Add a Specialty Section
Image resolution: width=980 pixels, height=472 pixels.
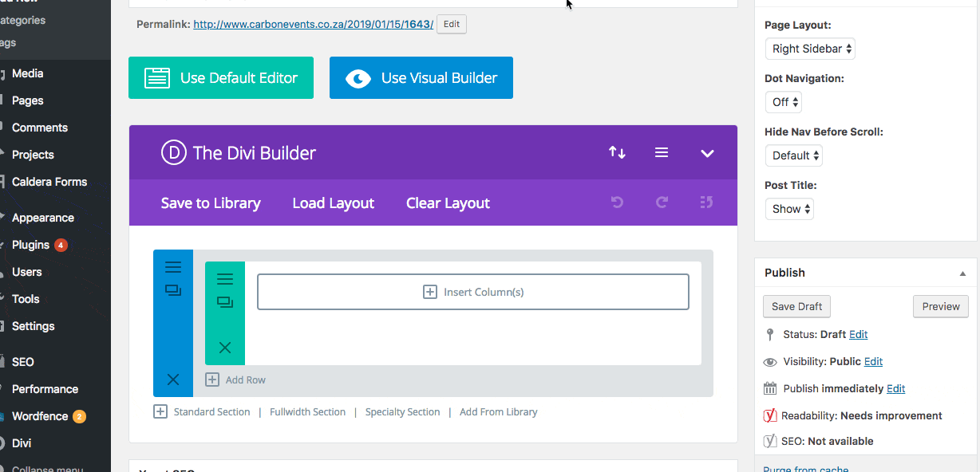tap(402, 412)
